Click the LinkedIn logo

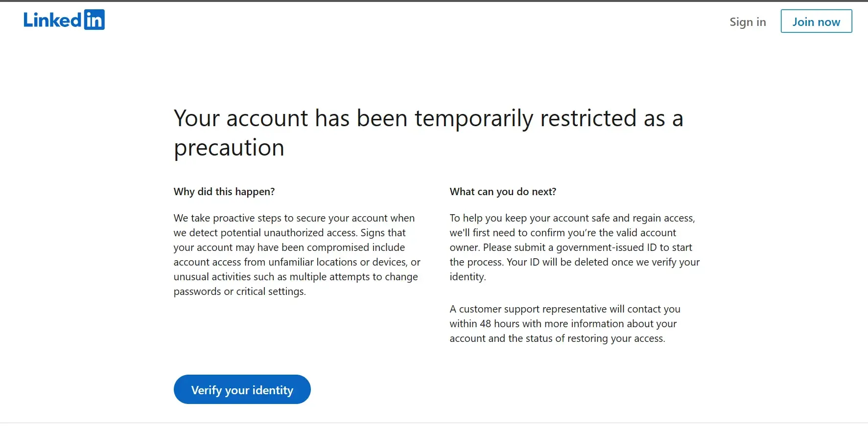click(64, 20)
